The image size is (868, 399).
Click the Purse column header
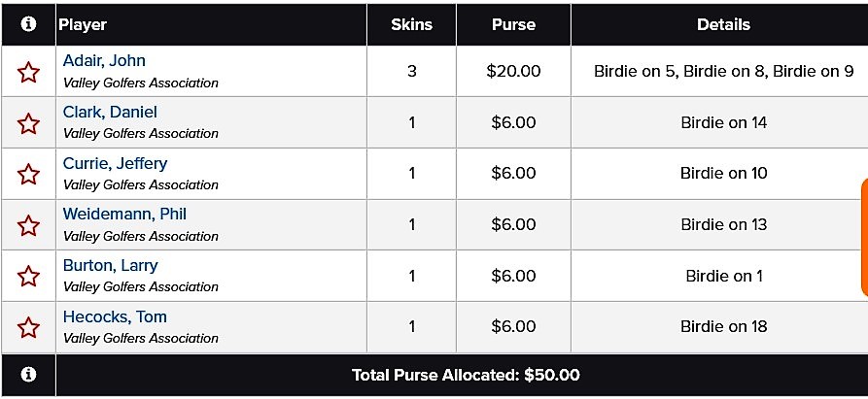click(x=514, y=25)
